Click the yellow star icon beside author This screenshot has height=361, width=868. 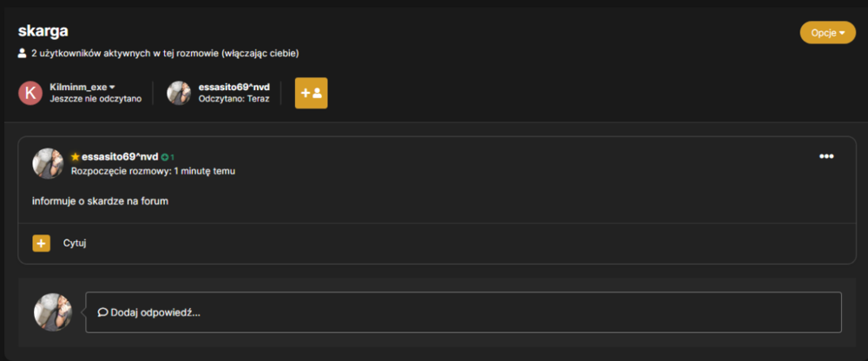76,157
